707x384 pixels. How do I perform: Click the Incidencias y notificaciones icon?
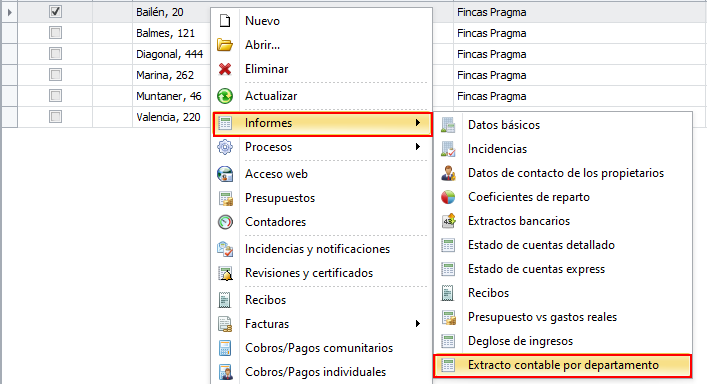pyautogui.click(x=225, y=249)
